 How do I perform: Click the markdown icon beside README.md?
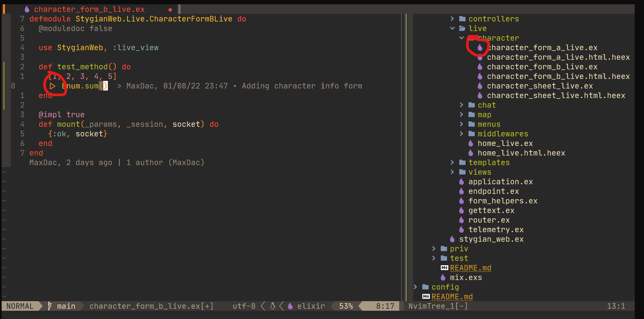[x=444, y=268]
